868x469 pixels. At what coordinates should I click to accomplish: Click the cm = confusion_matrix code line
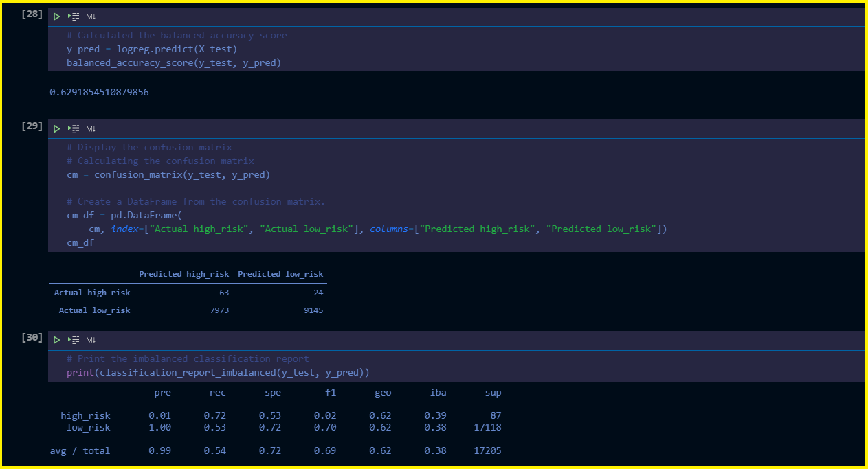point(168,174)
